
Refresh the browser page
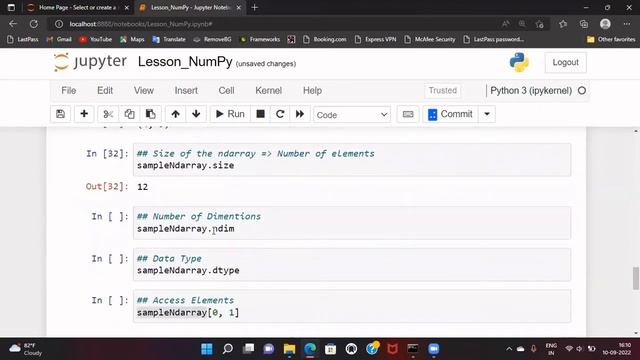coord(33,24)
